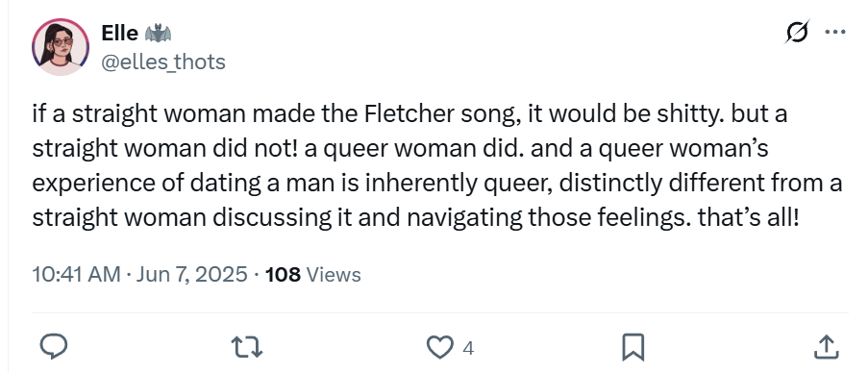Screen dimensions: 868x372
Task: Open the 10:41 AM timestamp link
Action: tap(76, 274)
